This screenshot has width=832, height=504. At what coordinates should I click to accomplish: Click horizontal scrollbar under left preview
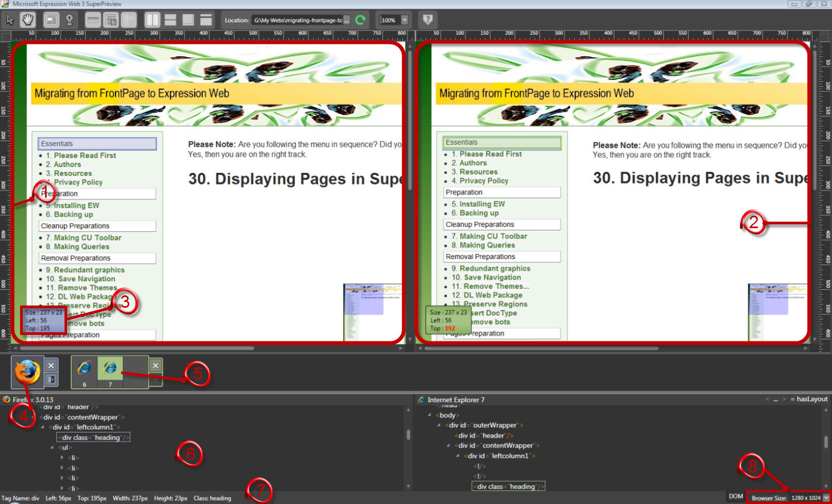[136, 348]
